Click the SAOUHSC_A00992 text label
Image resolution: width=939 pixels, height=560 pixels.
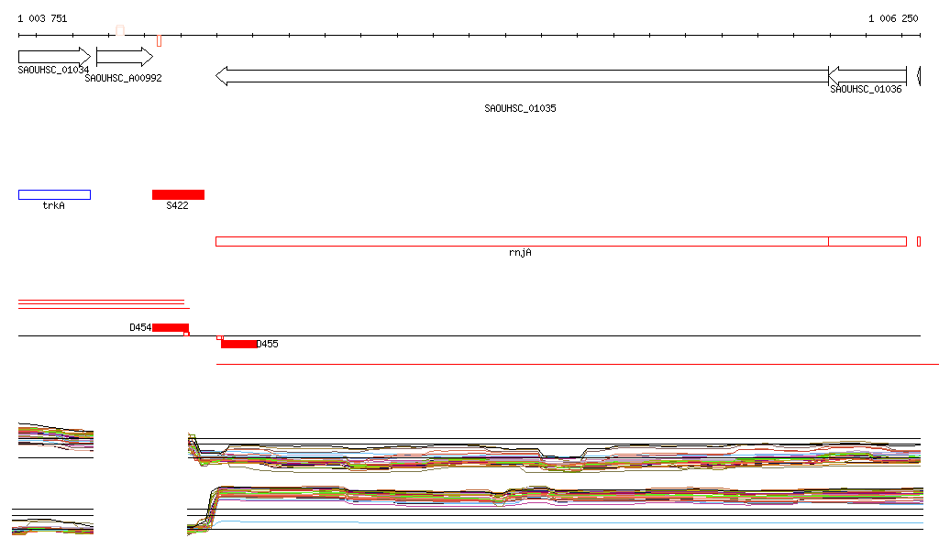(124, 78)
